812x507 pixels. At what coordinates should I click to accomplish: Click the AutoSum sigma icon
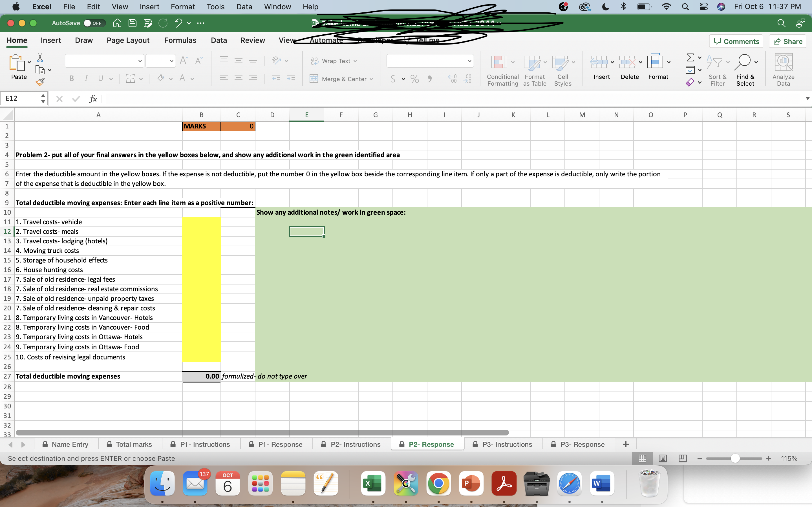tap(690, 58)
